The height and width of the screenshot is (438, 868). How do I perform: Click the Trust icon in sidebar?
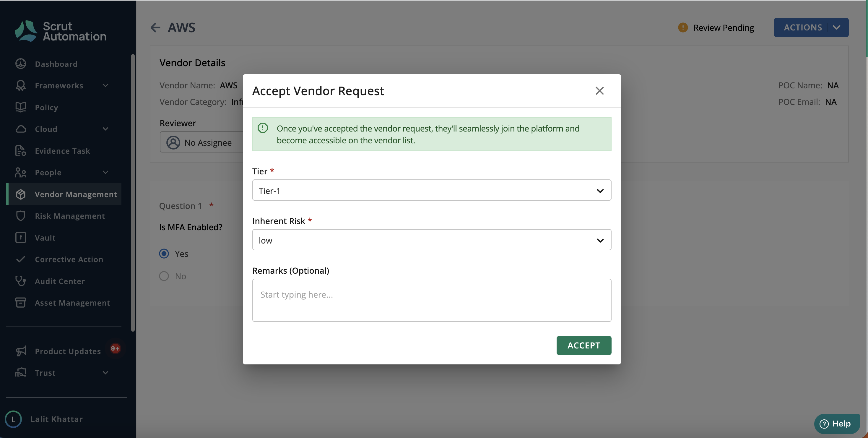(x=21, y=373)
